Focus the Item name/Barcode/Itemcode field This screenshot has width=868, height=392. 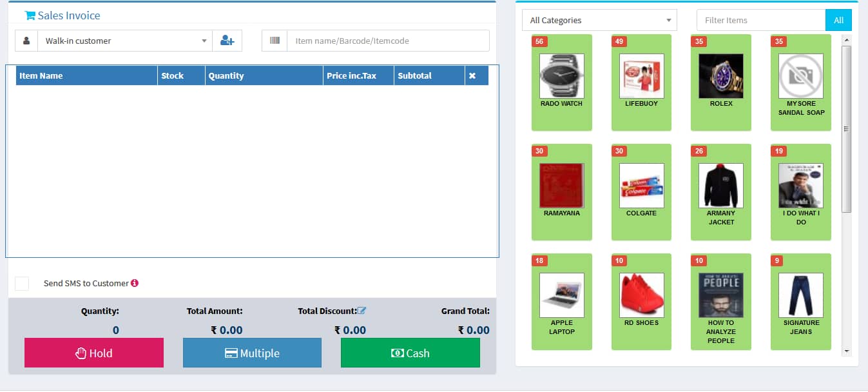point(388,41)
